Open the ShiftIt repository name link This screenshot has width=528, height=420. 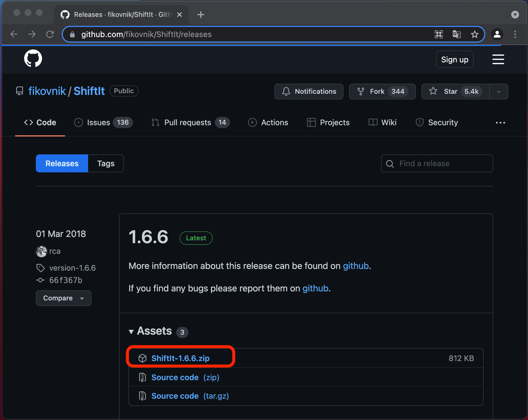(x=89, y=91)
